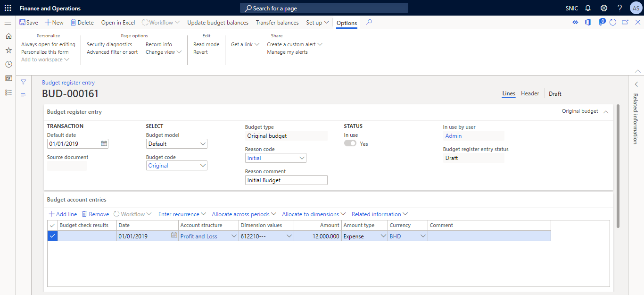Expand the Allocate across periods dropdown
Viewport: 644px width, 295px height.
coord(243,214)
